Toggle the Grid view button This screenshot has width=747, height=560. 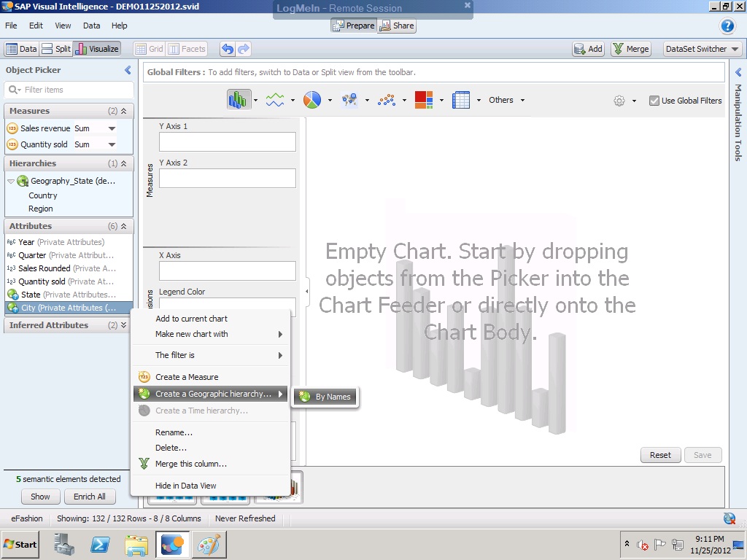click(x=149, y=49)
